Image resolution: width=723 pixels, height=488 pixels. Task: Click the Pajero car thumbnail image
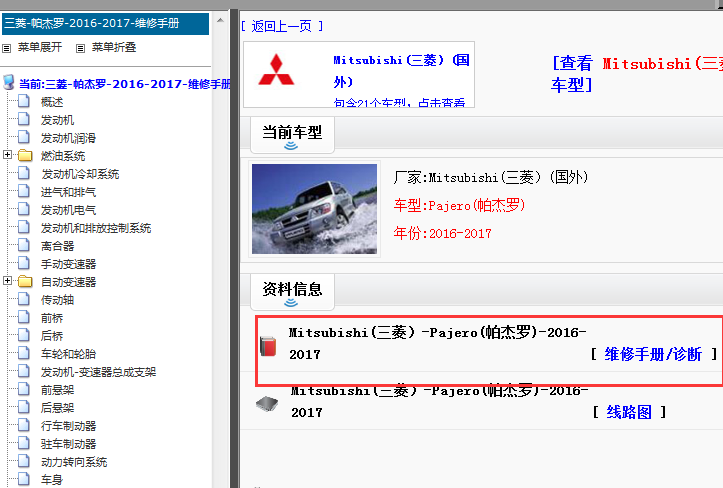314,209
